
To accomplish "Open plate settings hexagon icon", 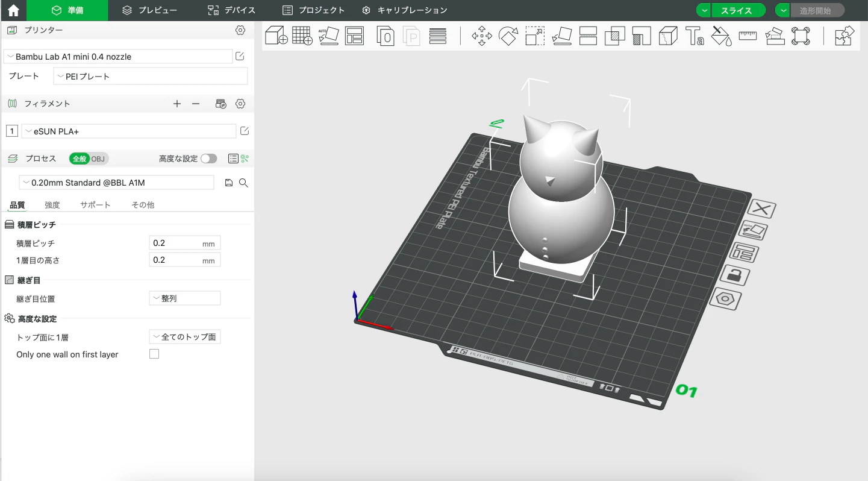I will pyautogui.click(x=726, y=299).
